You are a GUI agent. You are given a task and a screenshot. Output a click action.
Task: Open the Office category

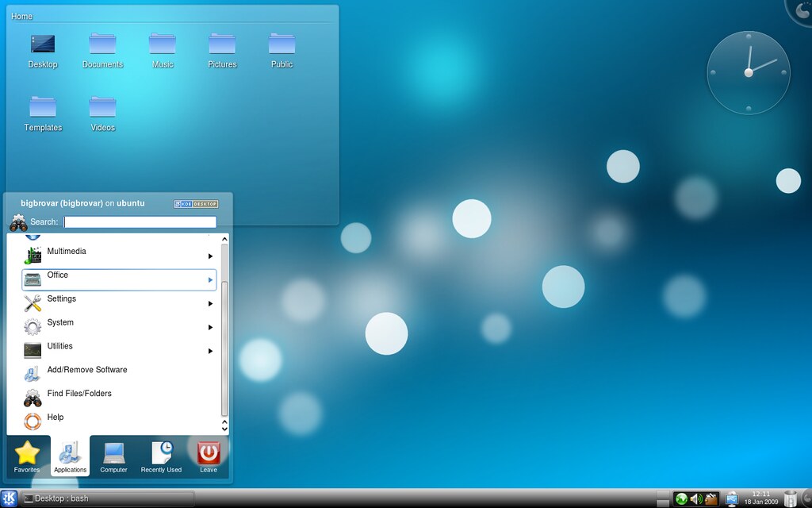119,279
